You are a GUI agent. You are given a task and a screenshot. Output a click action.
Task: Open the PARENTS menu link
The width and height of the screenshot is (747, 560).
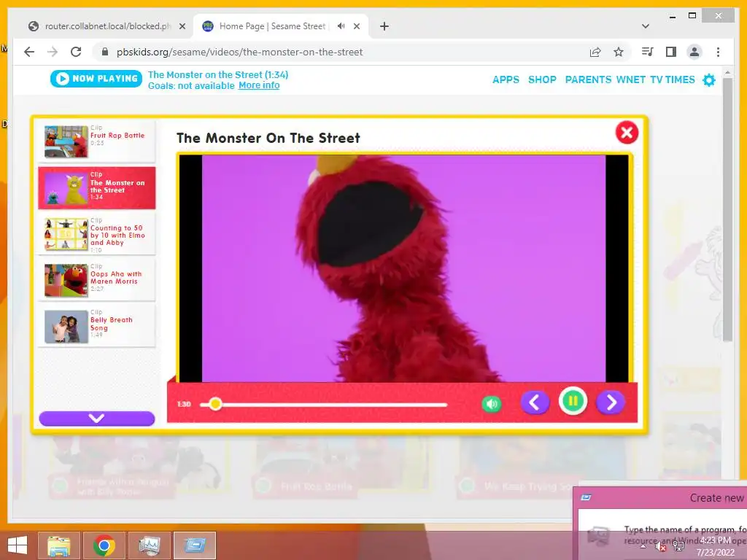coord(588,79)
